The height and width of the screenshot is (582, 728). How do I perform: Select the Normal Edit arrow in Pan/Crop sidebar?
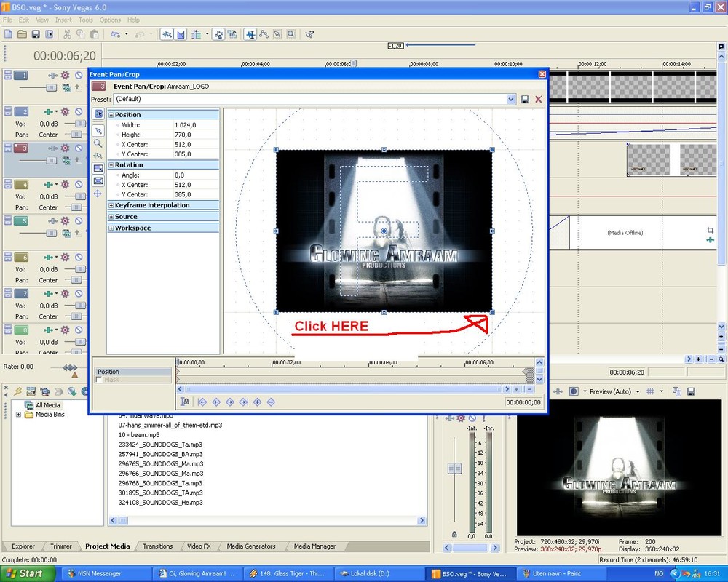point(98,131)
